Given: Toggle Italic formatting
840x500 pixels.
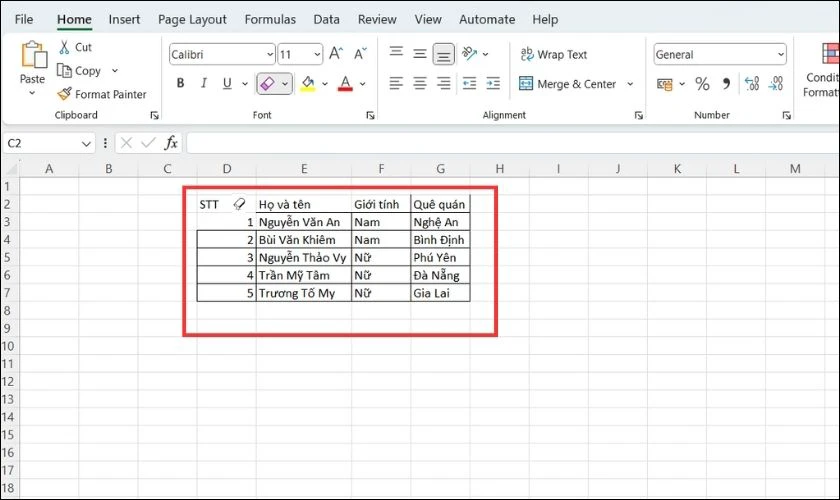Looking at the screenshot, I should pyautogui.click(x=204, y=83).
